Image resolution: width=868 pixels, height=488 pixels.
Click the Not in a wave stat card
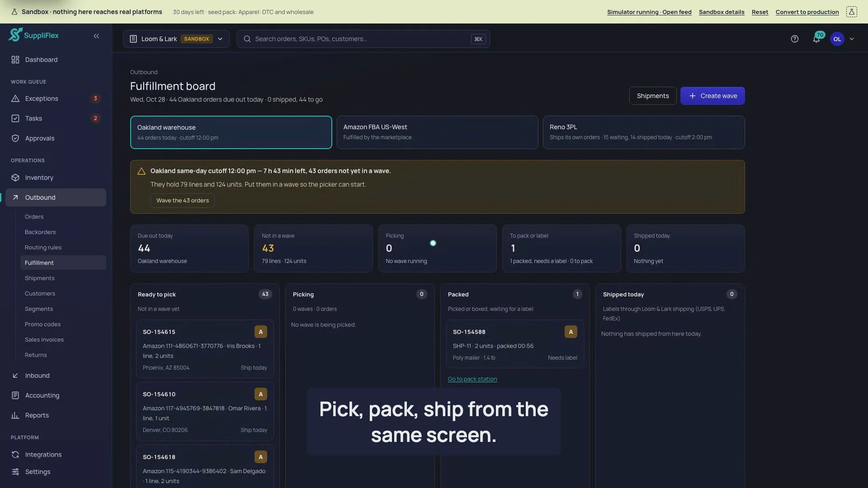(x=313, y=249)
